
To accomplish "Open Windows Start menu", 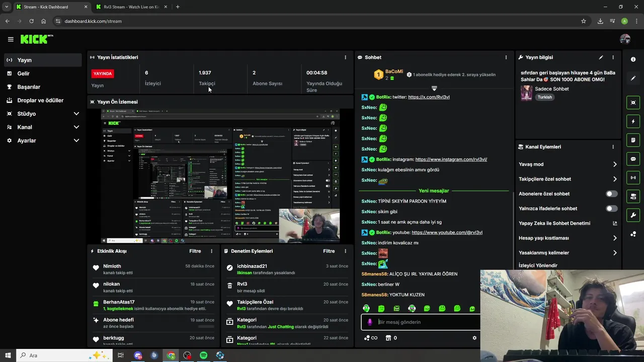I will (x=8, y=355).
